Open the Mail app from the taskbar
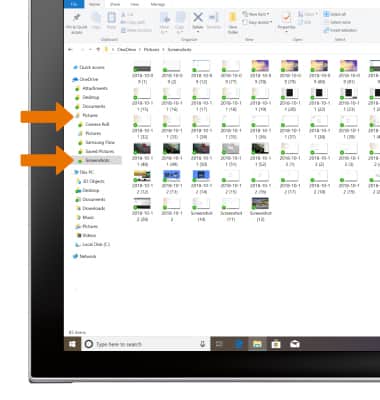Image resolution: width=380 pixels, height=400 pixels. (295, 344)
